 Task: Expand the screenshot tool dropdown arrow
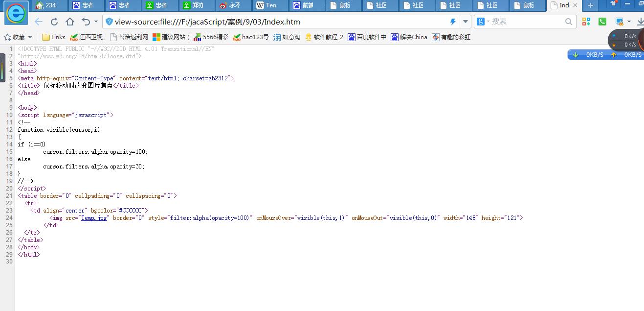628,22
